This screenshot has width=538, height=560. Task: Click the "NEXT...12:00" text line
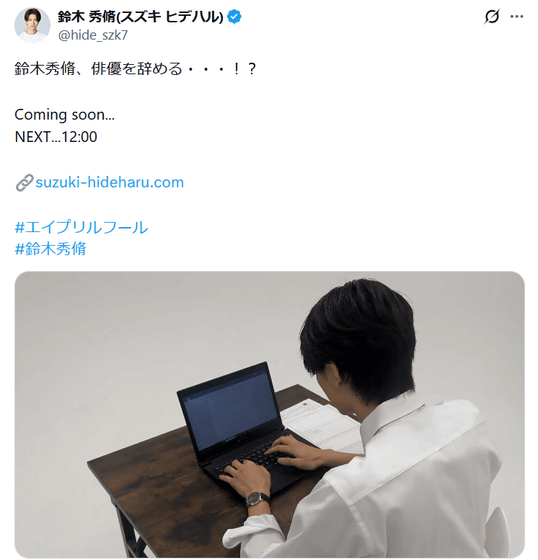56,137
